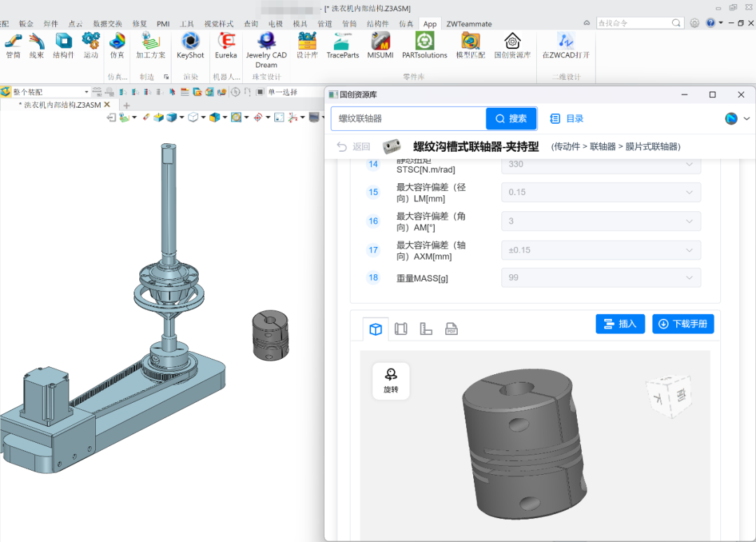The image size is (756, 542).
Task: Open the 单一选择 selection mode dropdown
Action: [x=295, y=92]
